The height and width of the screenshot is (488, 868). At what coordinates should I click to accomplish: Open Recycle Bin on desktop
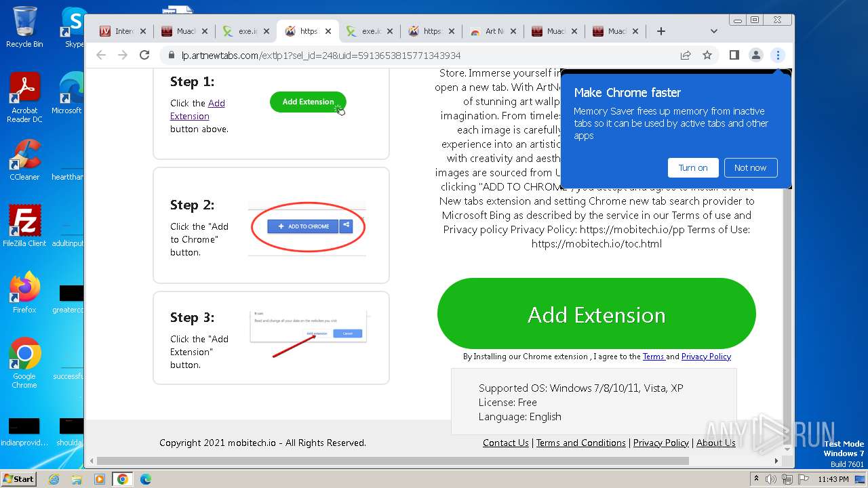tap(24, 27)
